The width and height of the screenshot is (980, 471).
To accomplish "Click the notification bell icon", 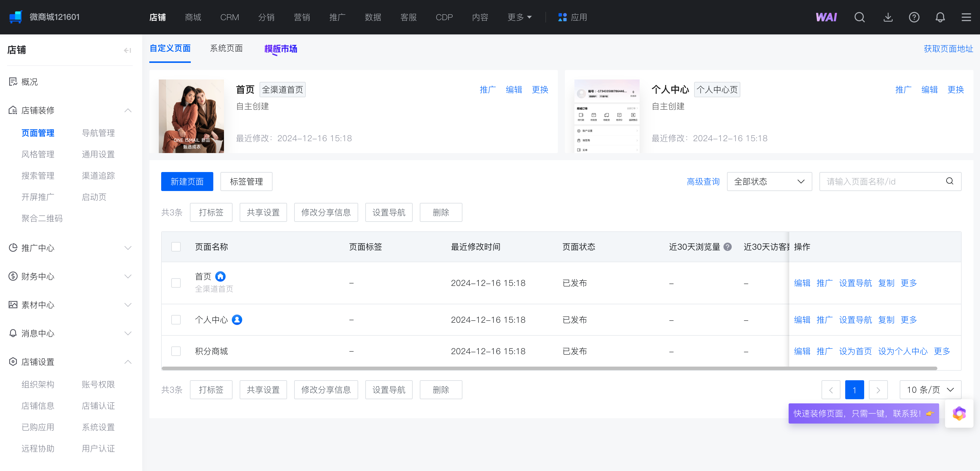I will coord(940,17).
